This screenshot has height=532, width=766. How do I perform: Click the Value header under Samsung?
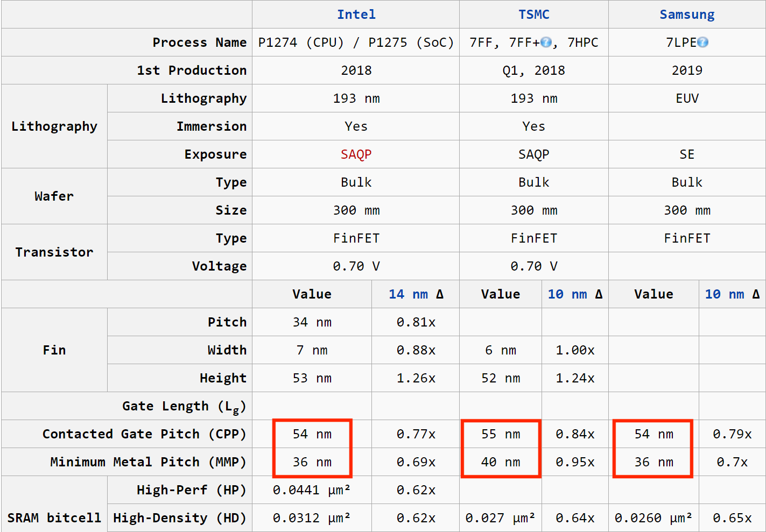tap(654, 294)
